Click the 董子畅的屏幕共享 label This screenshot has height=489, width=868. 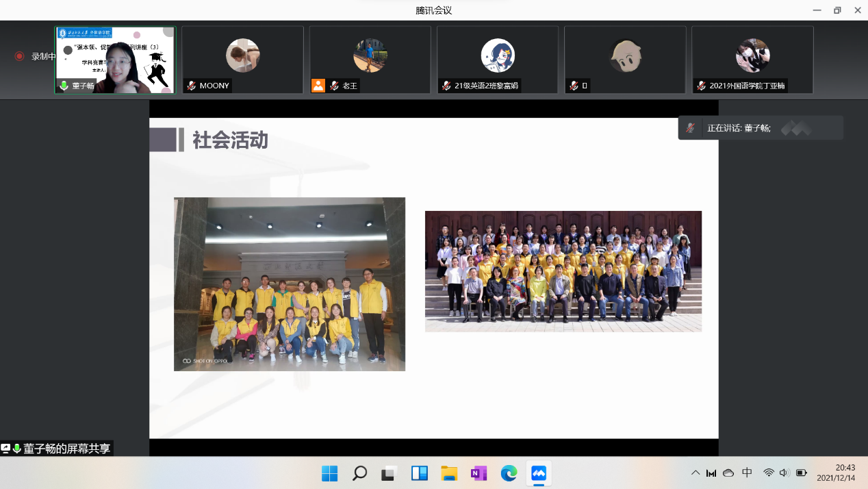(66, 449)
